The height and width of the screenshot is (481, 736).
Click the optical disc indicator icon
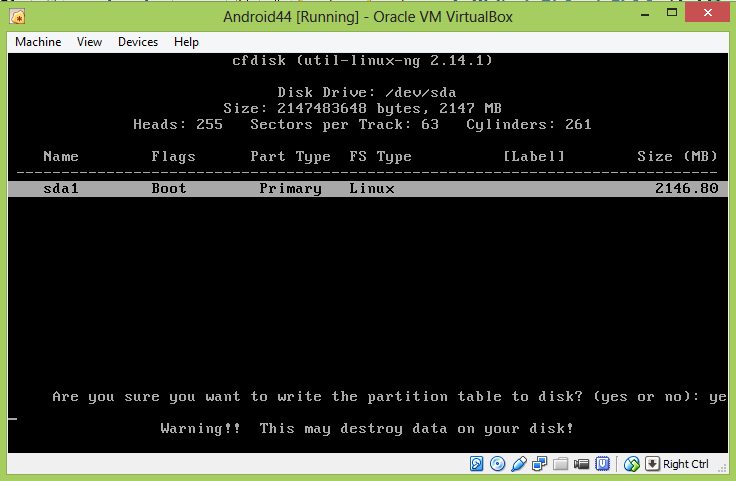[x=497, y=464]
